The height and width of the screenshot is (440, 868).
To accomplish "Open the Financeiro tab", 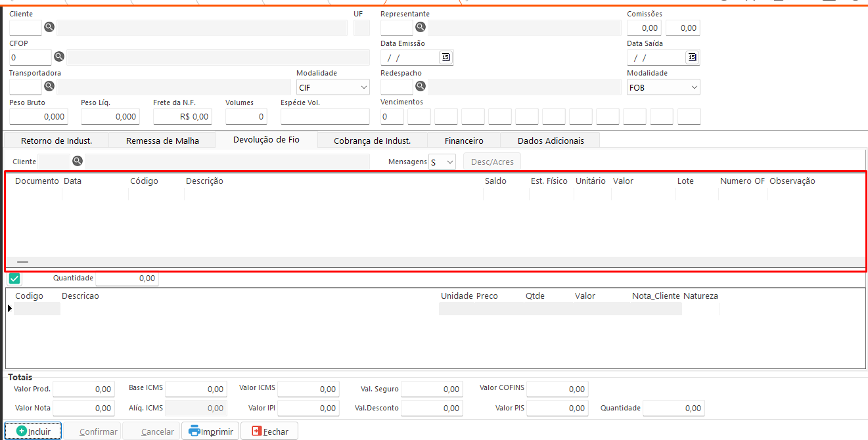I will (464, 141).
